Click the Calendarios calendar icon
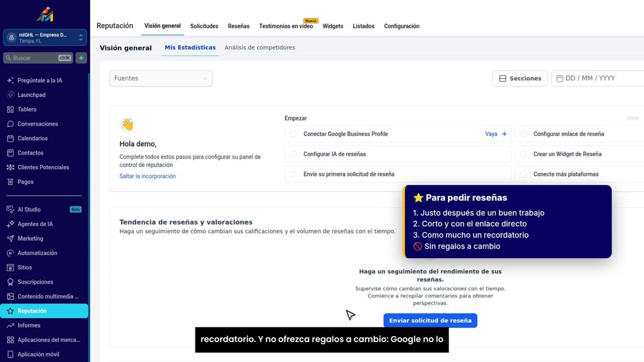The width and height of the screenshot is (644, 362). (x=11, y=138)
